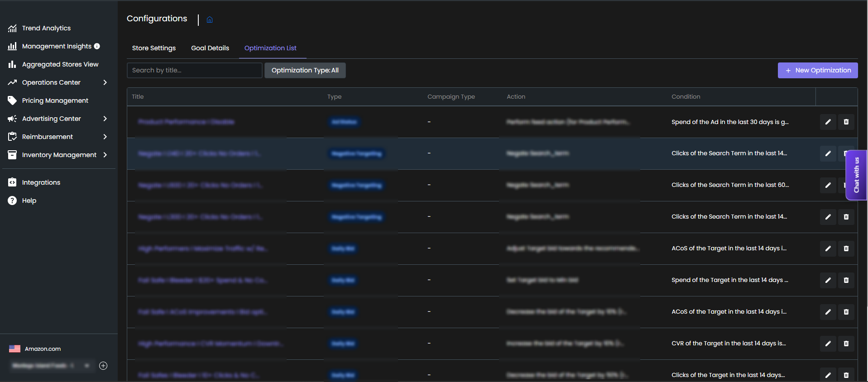This screenshot has height=382, width=868.
Task: Switch to the Store Settings tab
Action: tap(154, 48)
